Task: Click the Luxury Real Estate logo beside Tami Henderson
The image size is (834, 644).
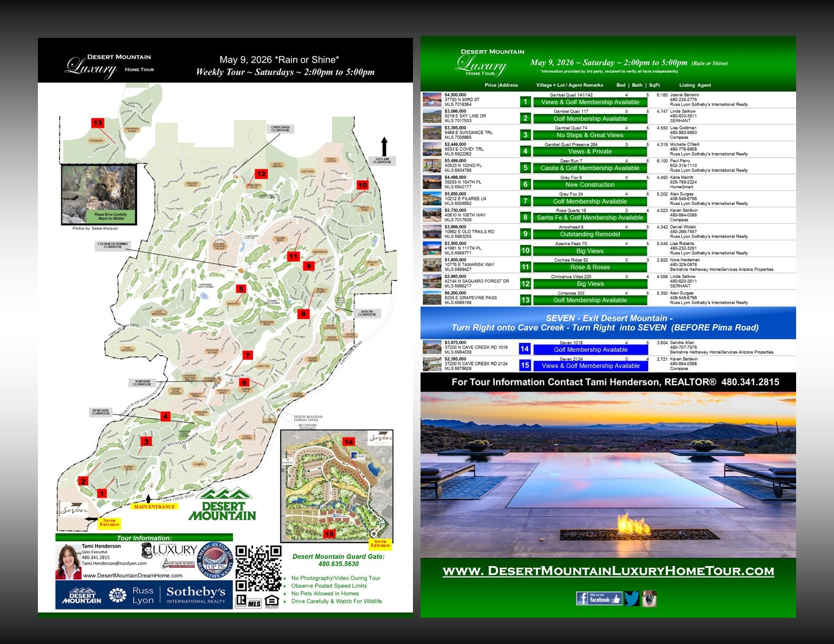Action: pos(169,551)
